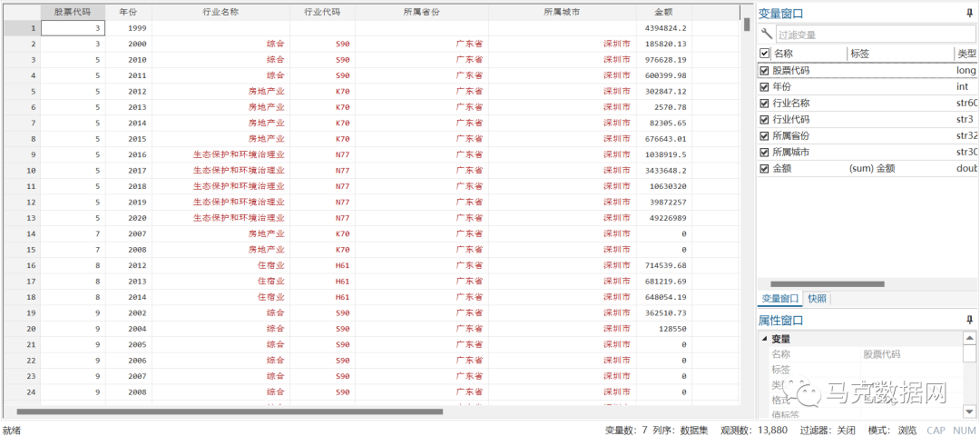Click the cell with value 185820.13
Image resolution: width=980 pixels, height=436 pixels.
(x=663, y=44)
